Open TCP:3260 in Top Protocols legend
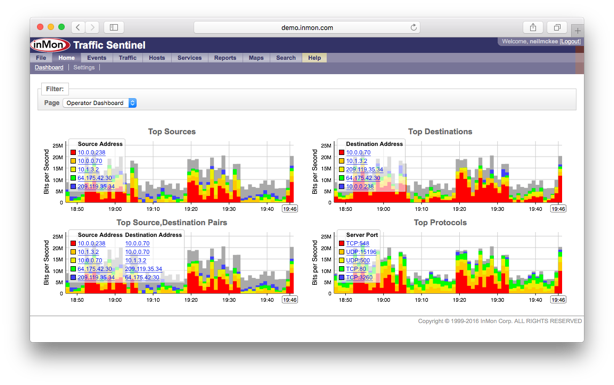Image resolution: width=614 pixels, height=385 pixels. (359, 277)
